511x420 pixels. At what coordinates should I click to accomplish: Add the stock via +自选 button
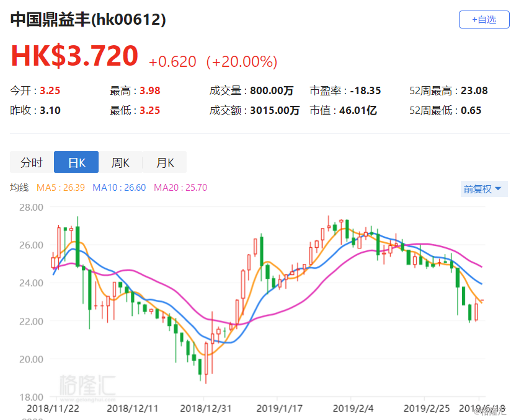(x=484, y=20)
